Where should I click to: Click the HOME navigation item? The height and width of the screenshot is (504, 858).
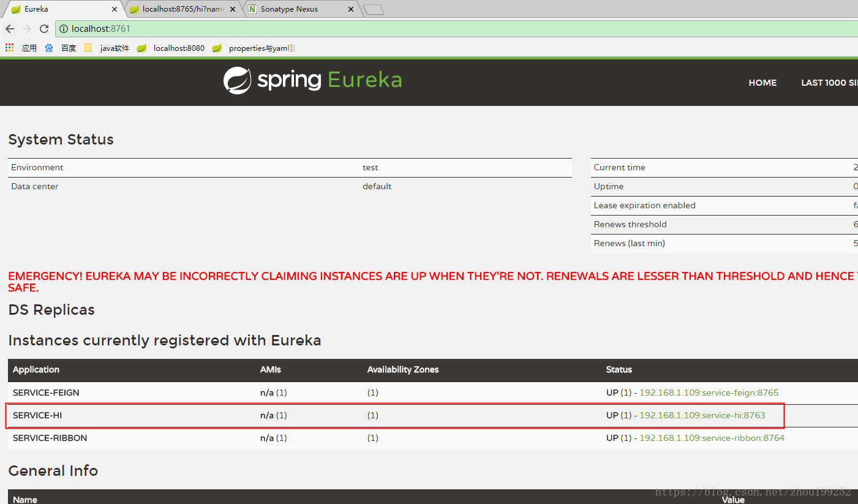coord(762,83)
